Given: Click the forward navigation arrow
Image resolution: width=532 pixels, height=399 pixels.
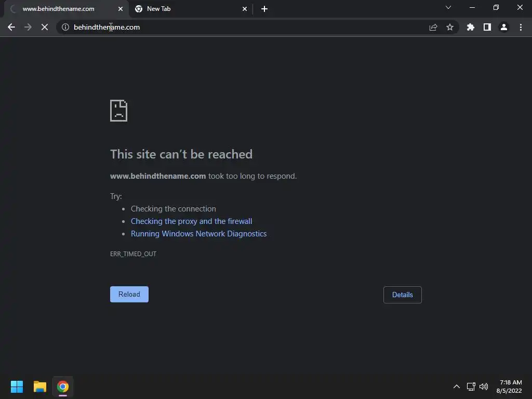Looking at the screenshot, I should tap(28, 27).
